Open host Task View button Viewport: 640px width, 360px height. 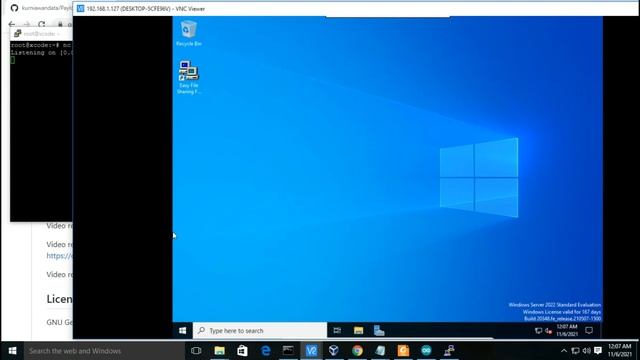click(x=196, y=351)
